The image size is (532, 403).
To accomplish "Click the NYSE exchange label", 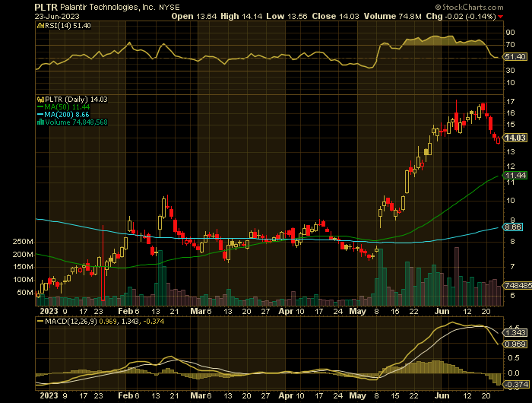I will pos(169,8).
